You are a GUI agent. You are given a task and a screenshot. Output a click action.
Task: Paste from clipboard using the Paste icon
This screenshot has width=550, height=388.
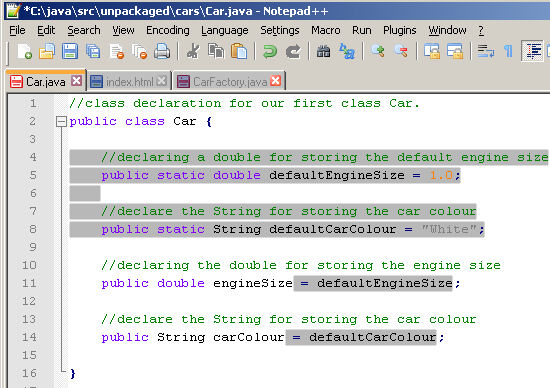[x=239, y=52]
